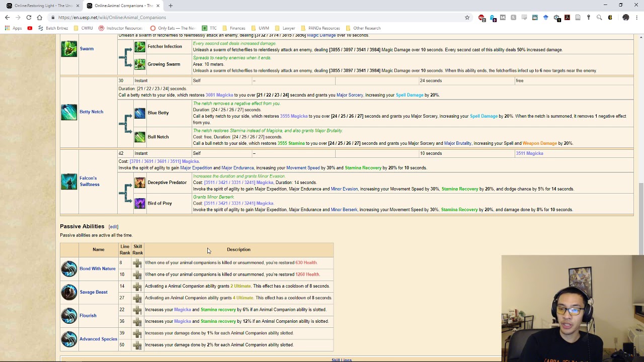
Task: Open the Instructor Resources bookmark
Action: [121, 28]
